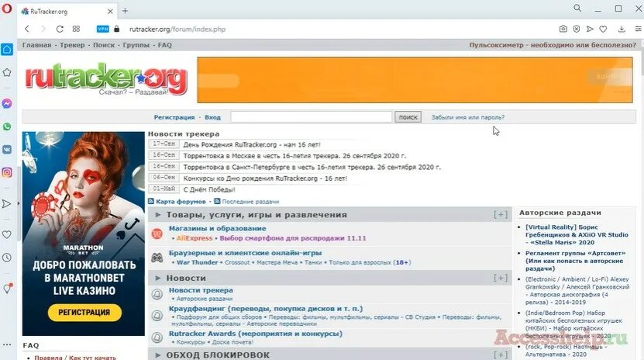Open the Карта форумов link
The width and height of the screenshot is (644, 360).
[181, 202]
